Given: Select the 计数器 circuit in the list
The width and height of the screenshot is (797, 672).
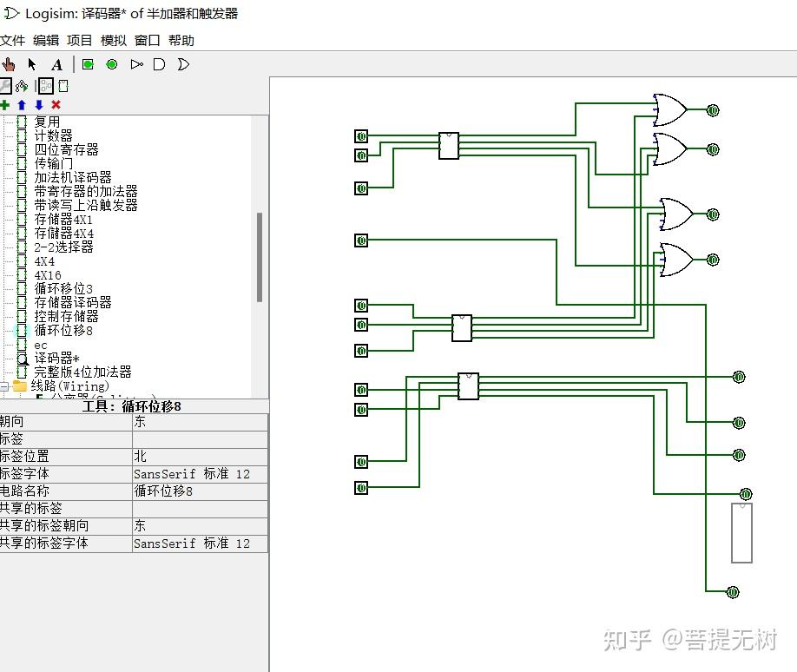Looking at the screenshot, I should 53,135.
